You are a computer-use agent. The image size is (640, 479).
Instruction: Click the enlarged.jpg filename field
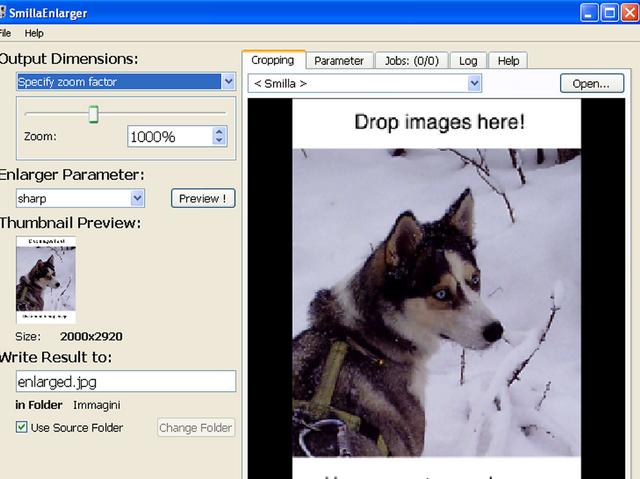pyautogui.click(x=126, y=381)
